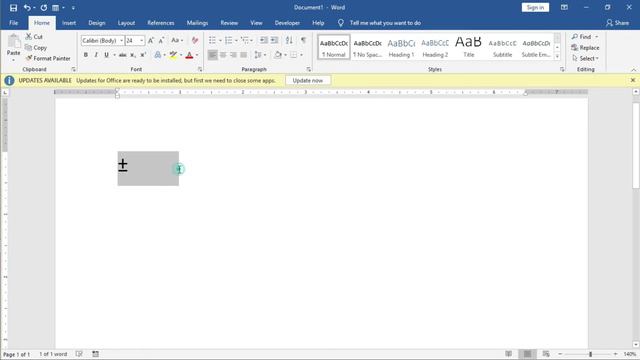Insert numbered list

point(229,40)
